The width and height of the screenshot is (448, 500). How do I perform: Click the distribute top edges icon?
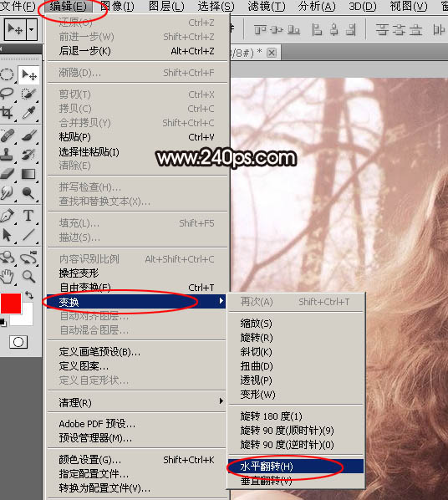coord(382,30)
